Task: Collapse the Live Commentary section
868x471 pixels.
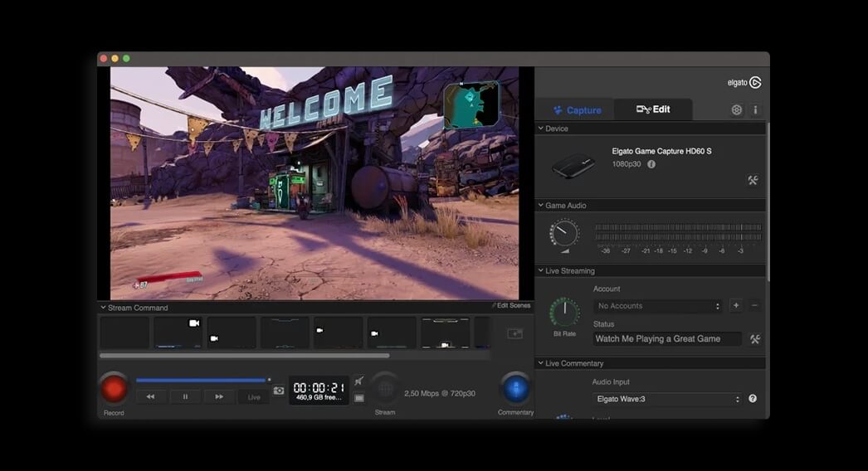Action: click(541, 363)
